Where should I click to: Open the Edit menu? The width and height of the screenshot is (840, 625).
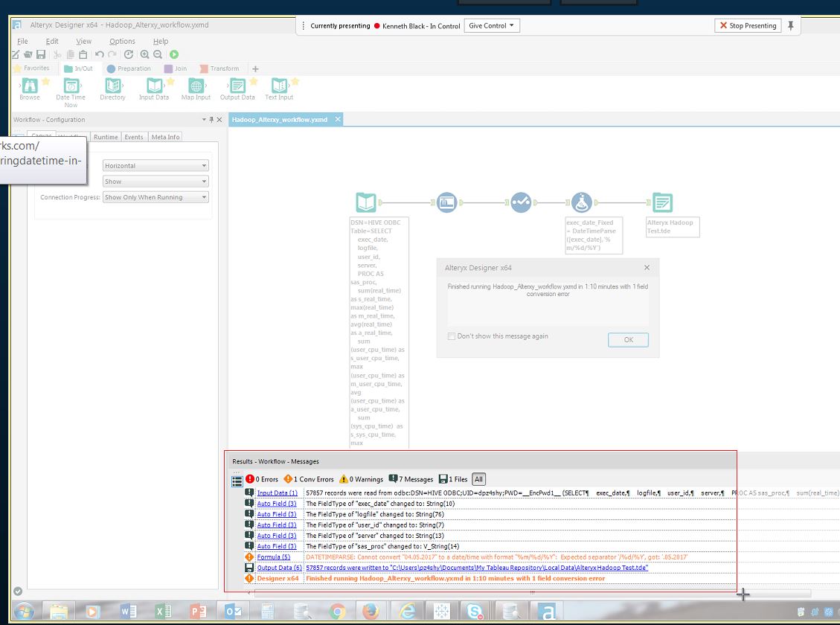click(52, 41)
